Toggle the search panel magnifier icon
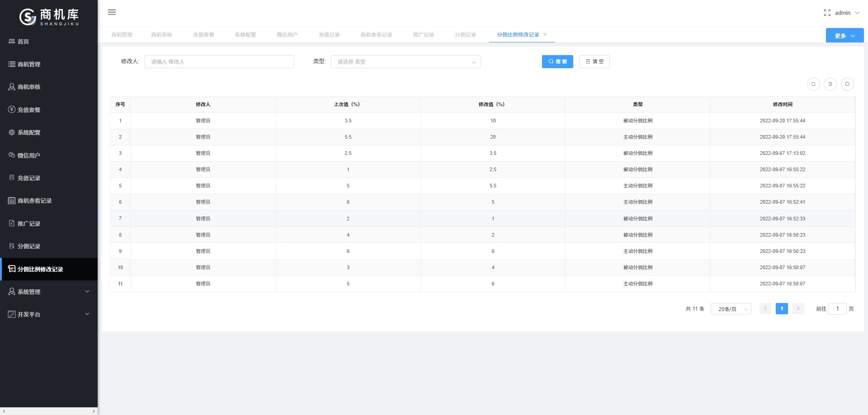 (x=848, y=84)
